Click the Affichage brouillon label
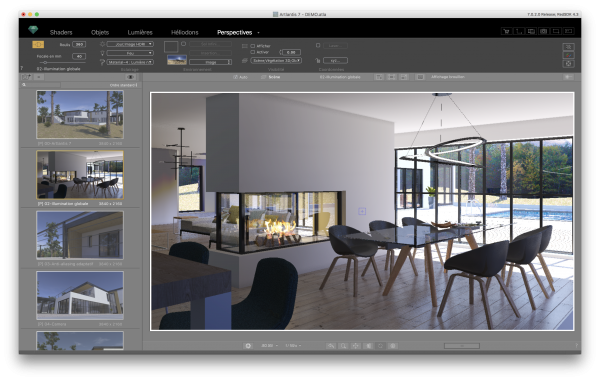Image resolution: width=600 pixels, height=381 pixels. pos(448,77)
